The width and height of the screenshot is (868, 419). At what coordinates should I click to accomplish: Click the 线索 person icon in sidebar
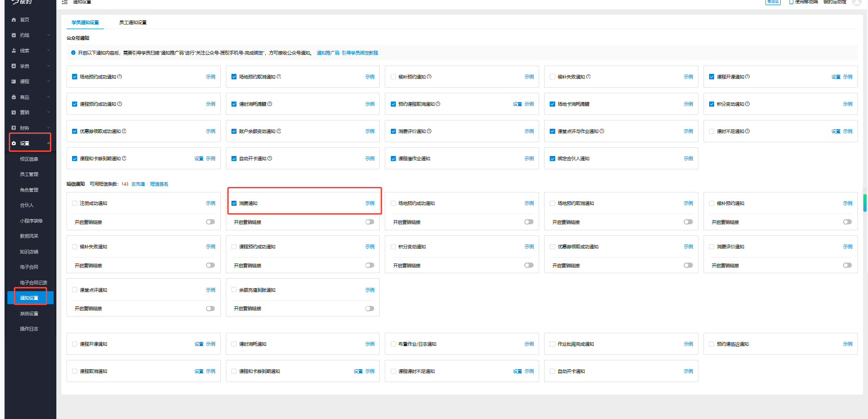pos(14,51)
